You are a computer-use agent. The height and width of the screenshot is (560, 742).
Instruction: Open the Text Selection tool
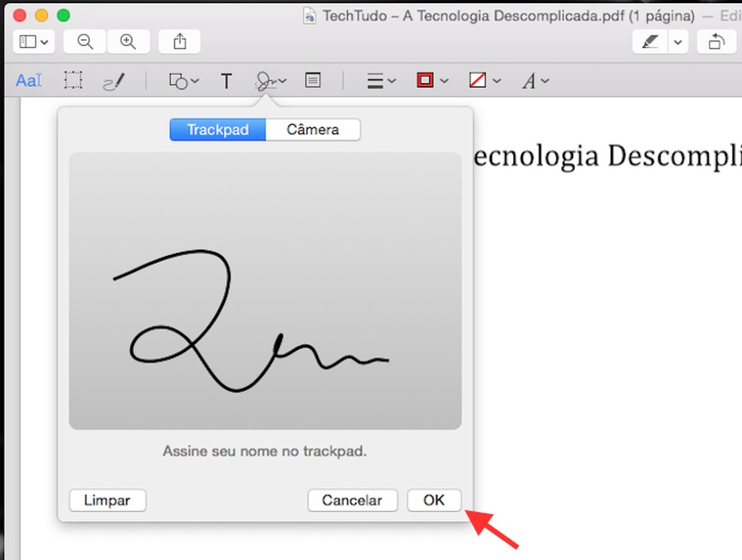tap(28, 81)
